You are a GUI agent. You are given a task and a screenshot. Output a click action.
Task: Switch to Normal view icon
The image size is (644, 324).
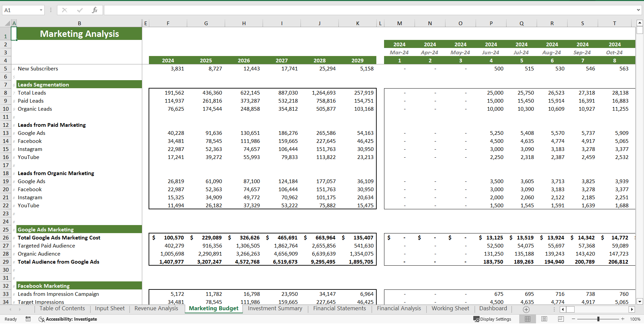(x=528, y=319)
